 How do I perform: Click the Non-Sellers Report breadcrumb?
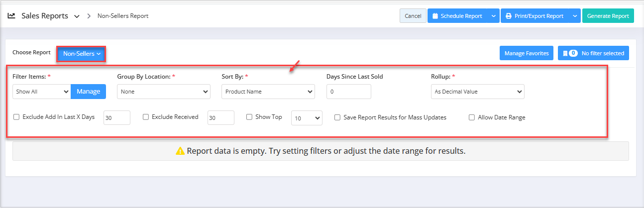tap(123, 16)
